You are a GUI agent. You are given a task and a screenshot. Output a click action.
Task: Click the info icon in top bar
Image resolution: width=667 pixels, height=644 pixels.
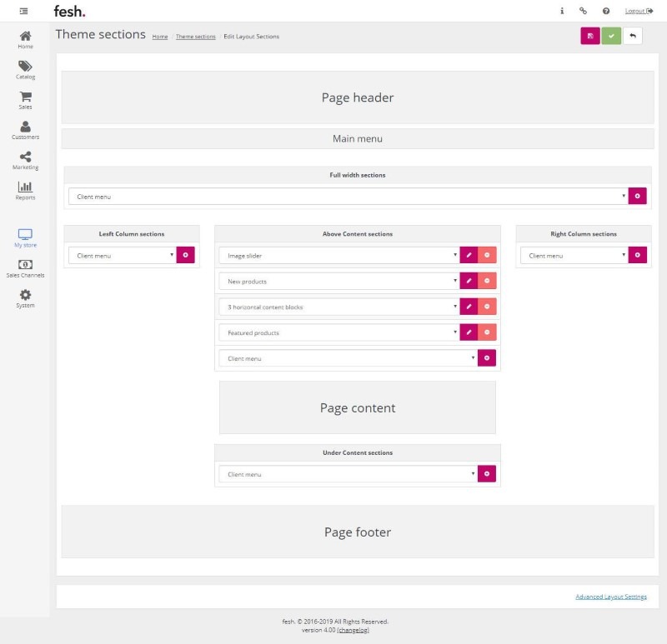click(x=562, y=11)
